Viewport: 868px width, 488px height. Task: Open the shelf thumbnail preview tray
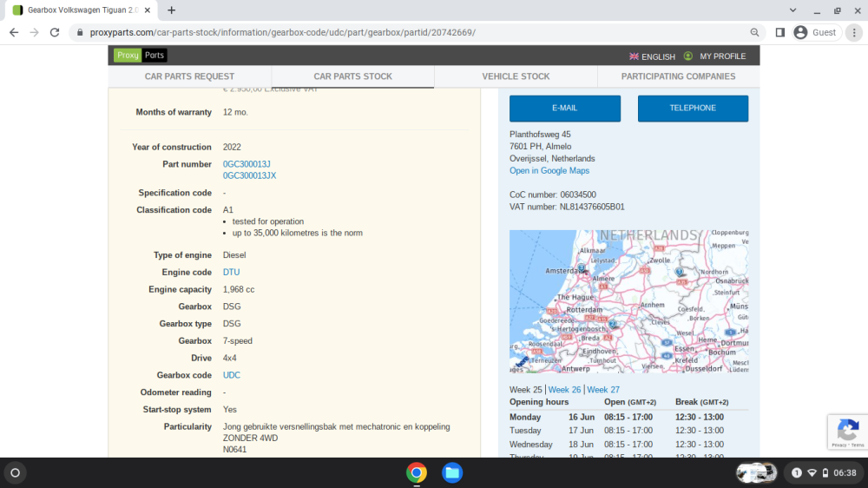[x=756, y=473]
